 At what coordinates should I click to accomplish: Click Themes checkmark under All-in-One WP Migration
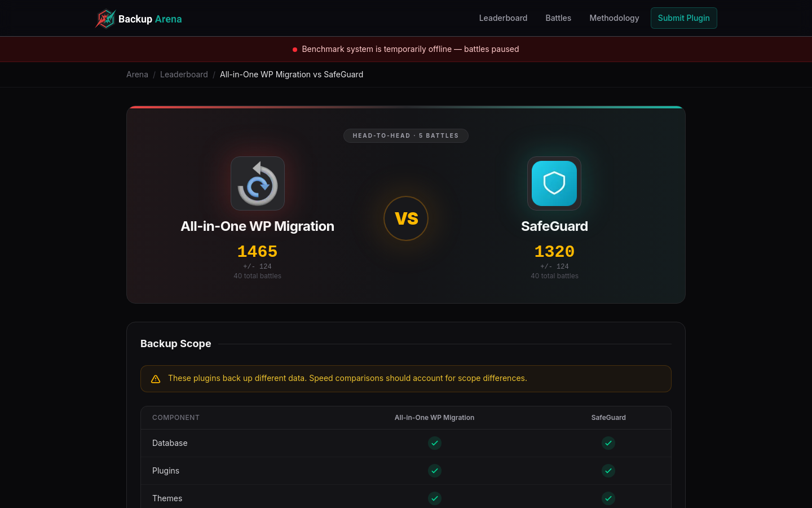[435, 498]
